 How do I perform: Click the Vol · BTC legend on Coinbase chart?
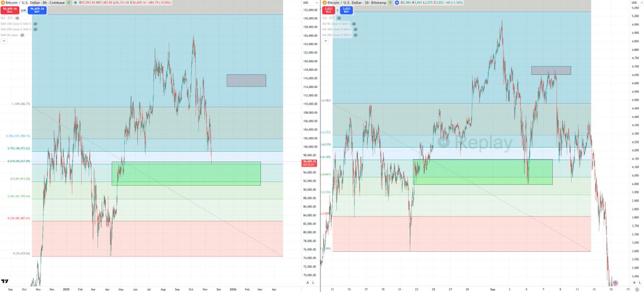[7, 18]
